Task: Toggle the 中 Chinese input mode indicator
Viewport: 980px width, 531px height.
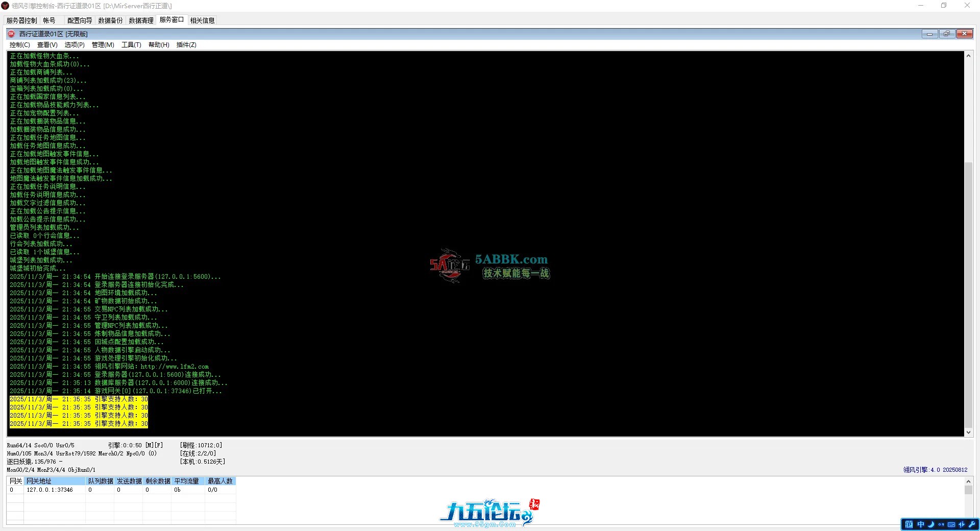Action: 921,524
